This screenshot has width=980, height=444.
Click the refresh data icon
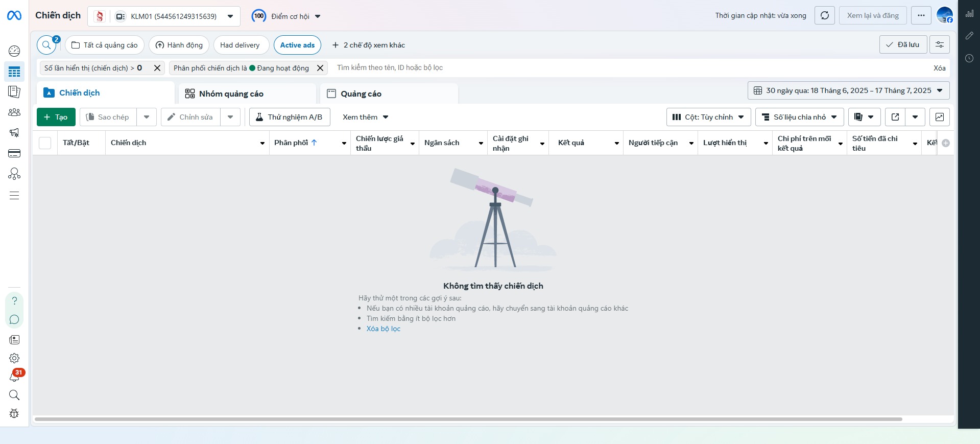point(824,15)
